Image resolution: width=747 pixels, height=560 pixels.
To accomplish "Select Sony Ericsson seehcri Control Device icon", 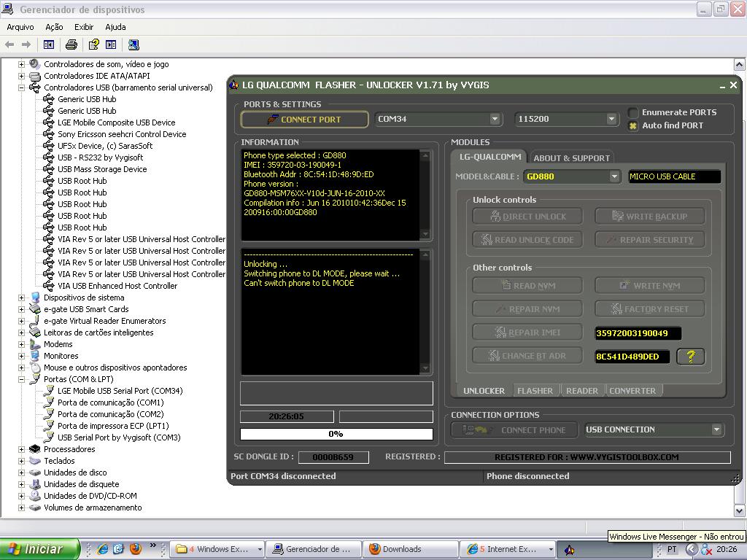I will (x=48, y=134).
